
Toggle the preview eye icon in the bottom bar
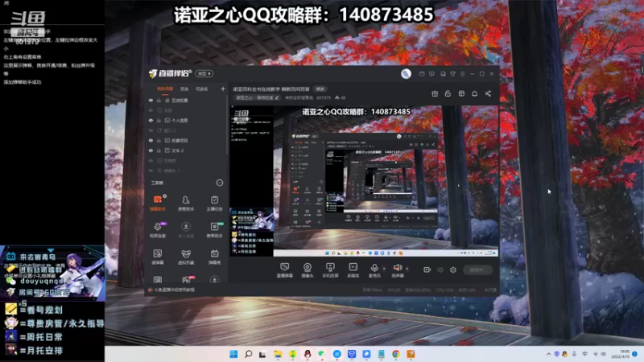coord(440,269)
